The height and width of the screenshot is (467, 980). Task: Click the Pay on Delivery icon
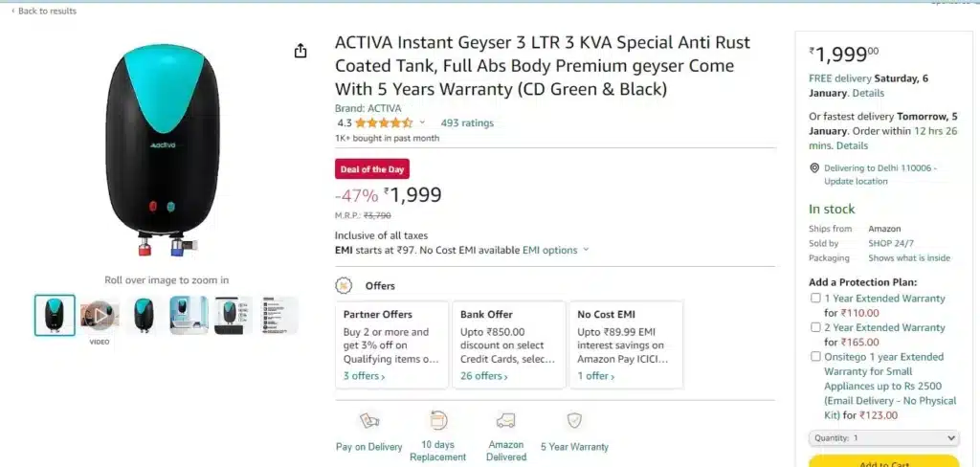coord(369,421)
